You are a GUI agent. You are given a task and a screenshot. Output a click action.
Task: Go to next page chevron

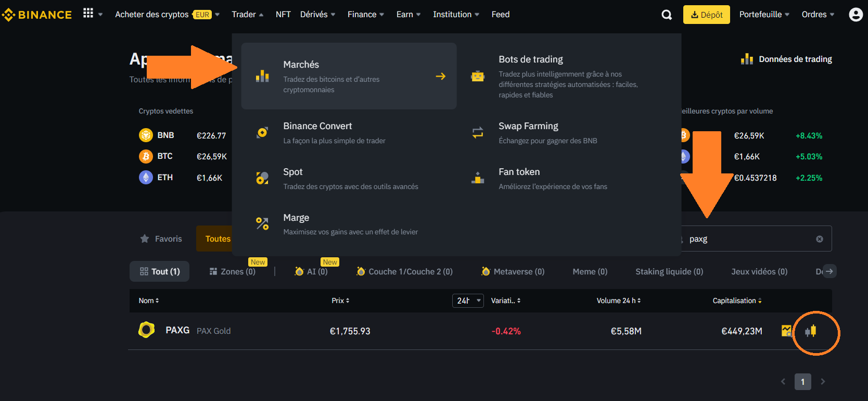(823, 382)
